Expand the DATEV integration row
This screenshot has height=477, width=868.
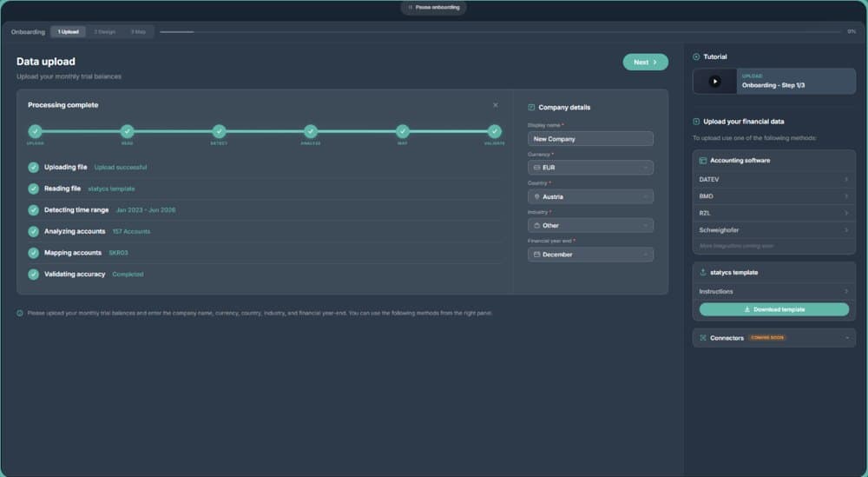774,180
